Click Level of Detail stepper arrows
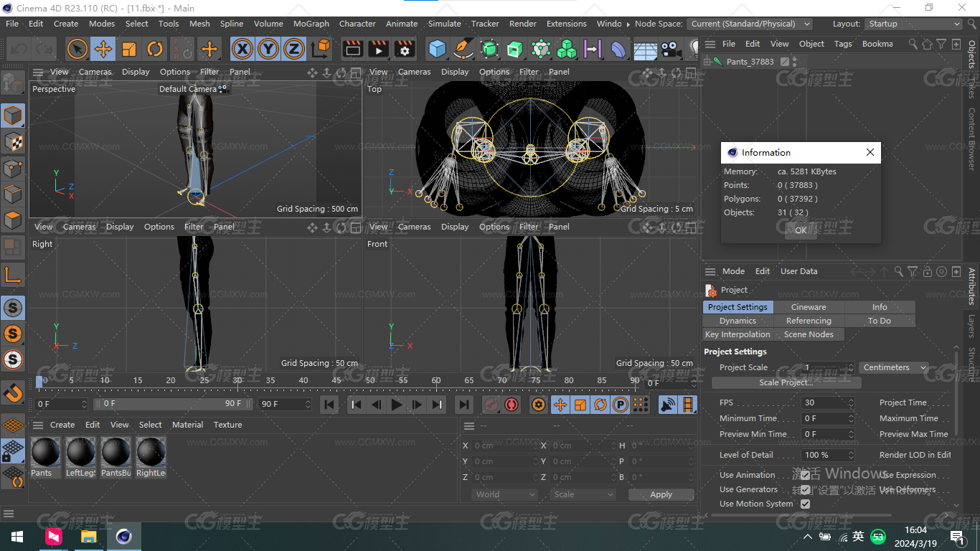The height and width of the screenshot is (551, 980). coord(851,455)
